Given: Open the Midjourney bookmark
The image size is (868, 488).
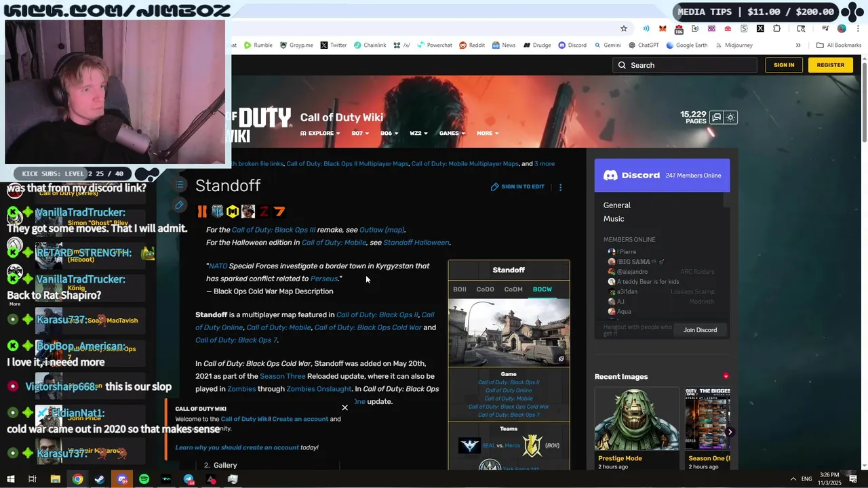Looking at the screenshot, I should 733,45.
